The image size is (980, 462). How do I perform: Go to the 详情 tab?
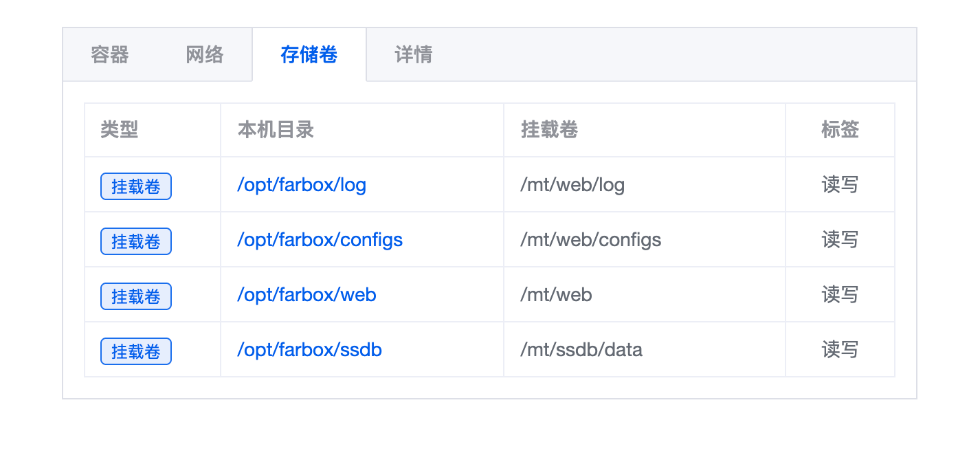[x=414, y=55]
